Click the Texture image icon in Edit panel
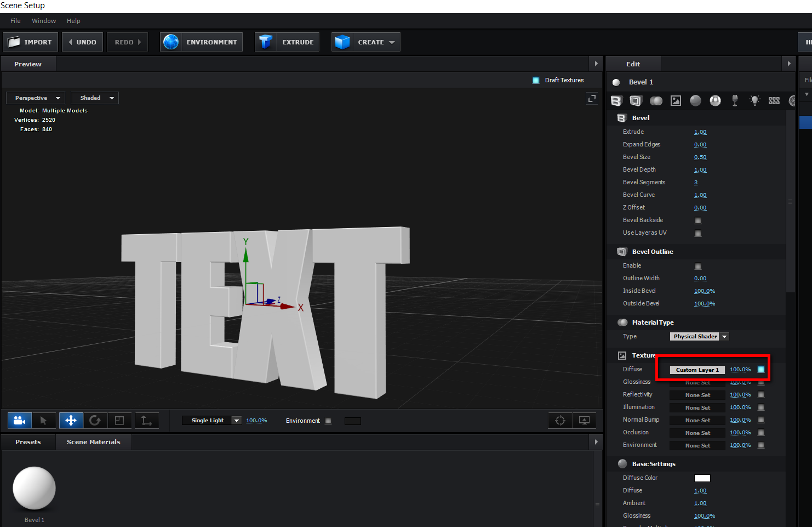The height and width of the screenshot is (527, 812). (676, 101)
